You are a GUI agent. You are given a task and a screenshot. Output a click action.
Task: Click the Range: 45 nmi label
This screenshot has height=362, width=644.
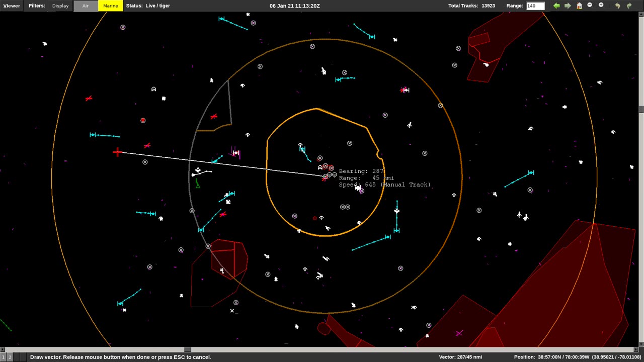pyautogui.click(x=366, y=178)
